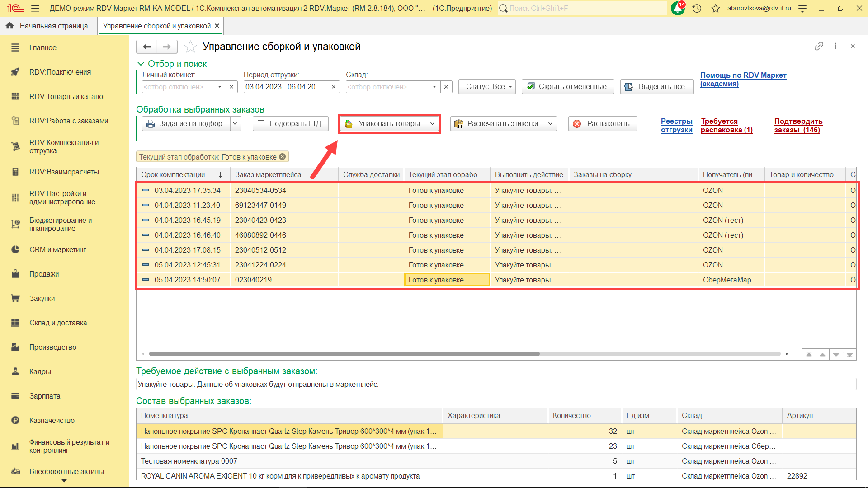The height and width of the screenshot is (488, 868).
Task: Expand the Упаковать товары dropdown arrow
Action: pyautogui.click(x=433, y=123)
